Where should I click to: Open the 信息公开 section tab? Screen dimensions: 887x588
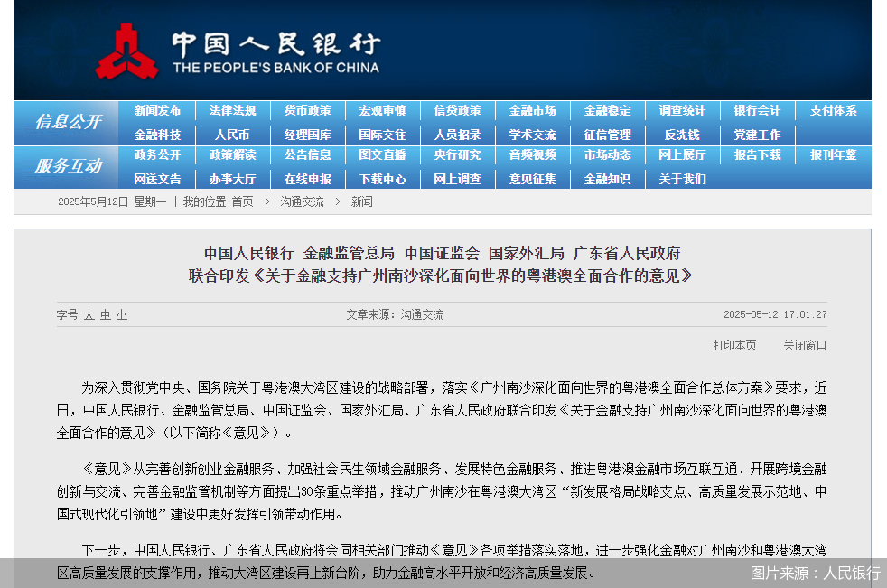coord(68,122)
